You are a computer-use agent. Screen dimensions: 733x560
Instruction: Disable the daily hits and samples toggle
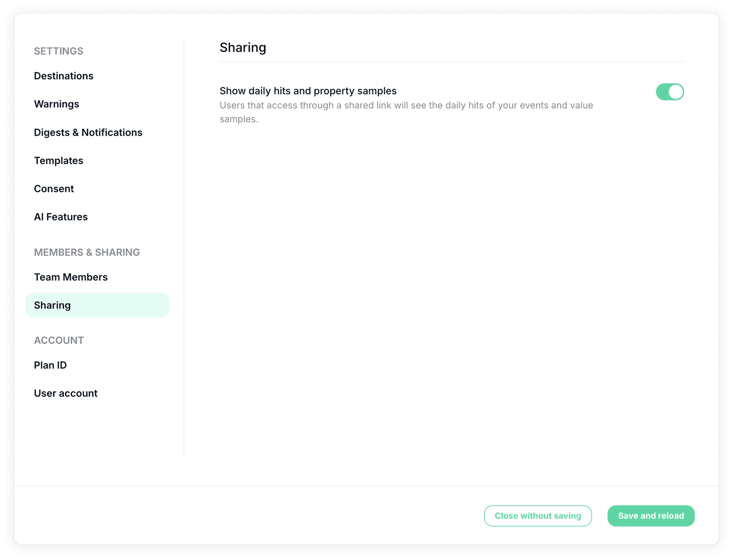(670, 92)
